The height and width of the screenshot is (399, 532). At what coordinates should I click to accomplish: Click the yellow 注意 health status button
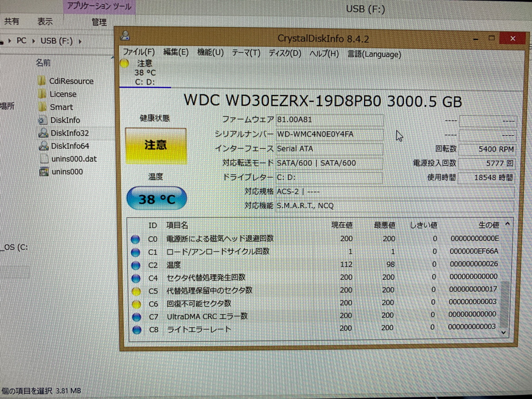(x=156, y=146)
